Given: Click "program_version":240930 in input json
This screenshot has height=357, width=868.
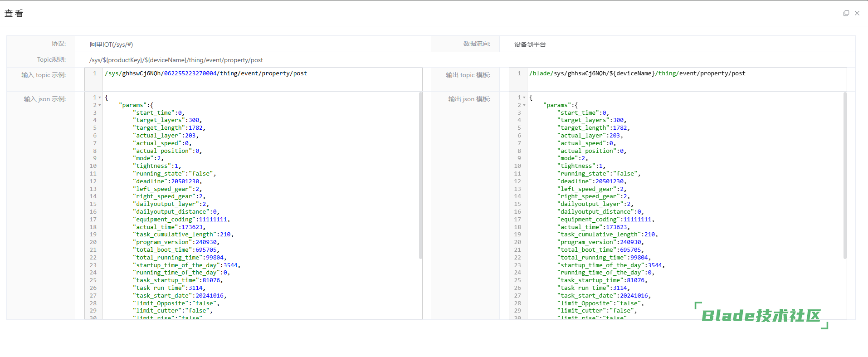Looking at the screenshot, I should (175, 242).
